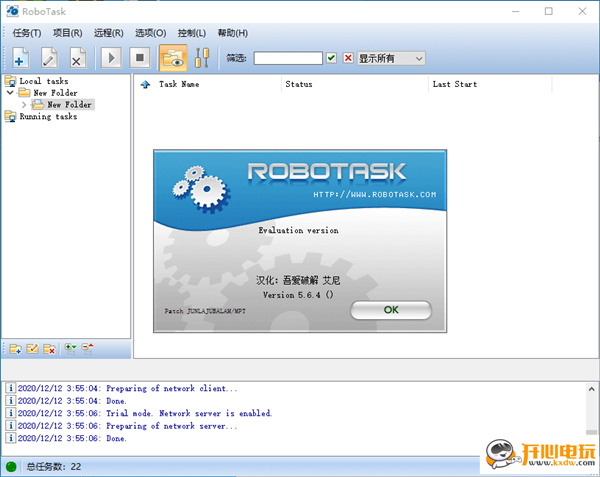Click the 总任务数: 22 status bar text
The width and height of the screenshot is (600, 477).
54,467
